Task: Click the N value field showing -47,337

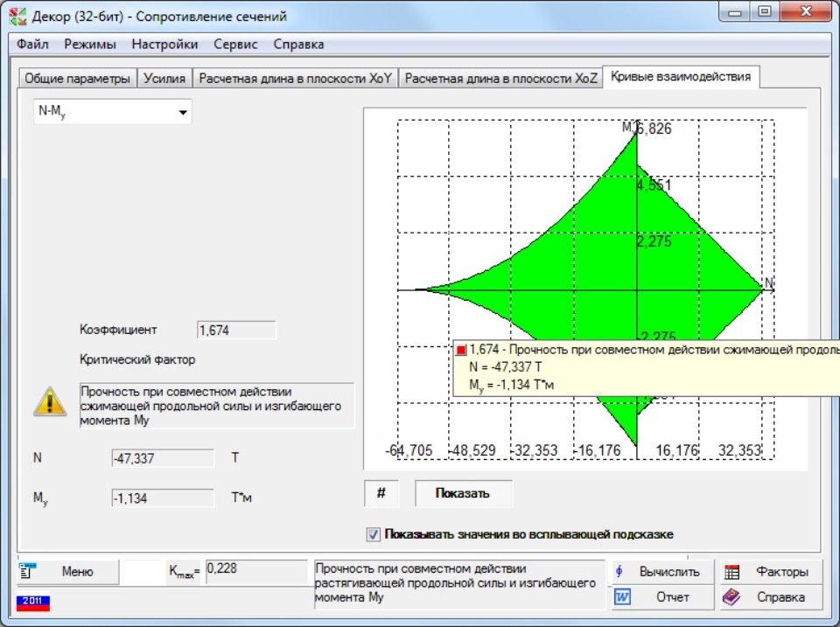Action: click(162, 457)
